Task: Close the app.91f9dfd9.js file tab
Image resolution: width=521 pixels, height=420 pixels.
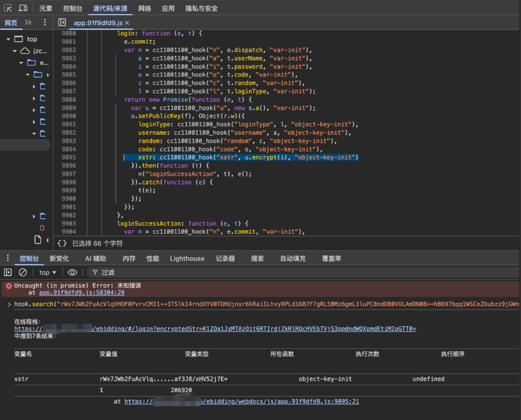Action: tap(127, 23)
